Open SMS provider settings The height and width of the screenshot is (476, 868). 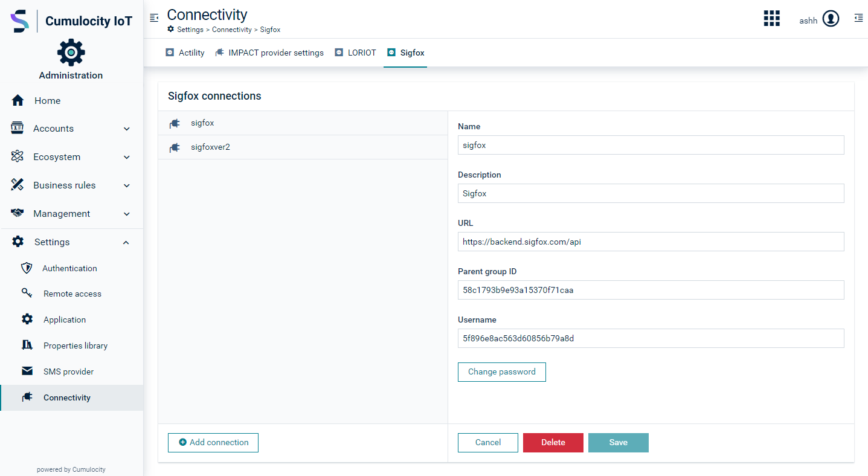[x=72, y=371]
